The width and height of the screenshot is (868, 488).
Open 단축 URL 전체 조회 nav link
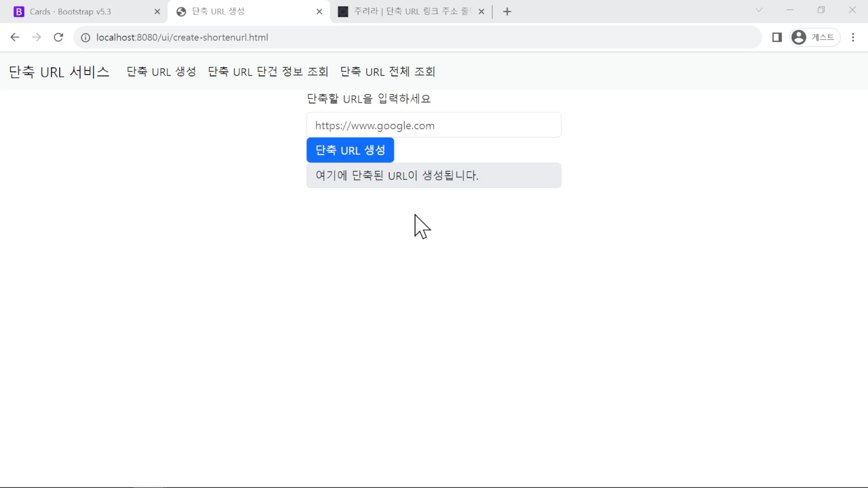pyautogui.click(x=388, y=72)
